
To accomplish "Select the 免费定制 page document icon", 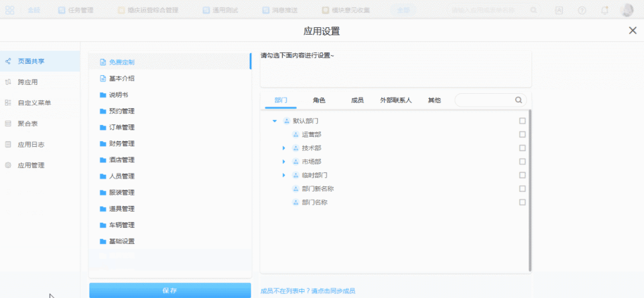I will [x=103, y=63].
